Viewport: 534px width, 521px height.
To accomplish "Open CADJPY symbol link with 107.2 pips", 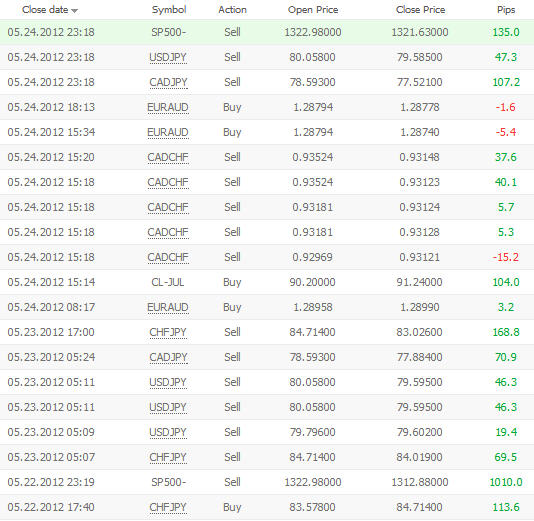I will [168, 82].
